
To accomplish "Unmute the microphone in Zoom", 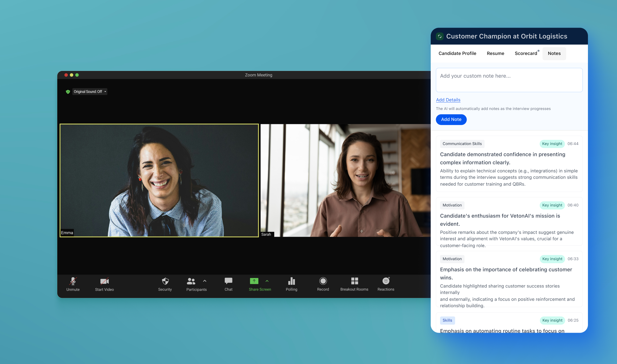I will click(73, 281).
